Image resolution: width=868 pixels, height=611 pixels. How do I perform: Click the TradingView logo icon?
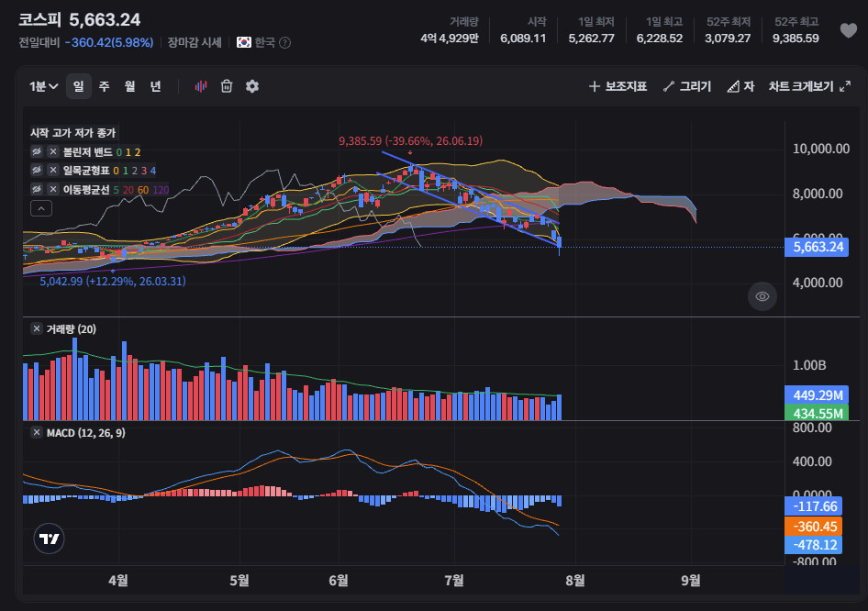click(x=50, y=539)
